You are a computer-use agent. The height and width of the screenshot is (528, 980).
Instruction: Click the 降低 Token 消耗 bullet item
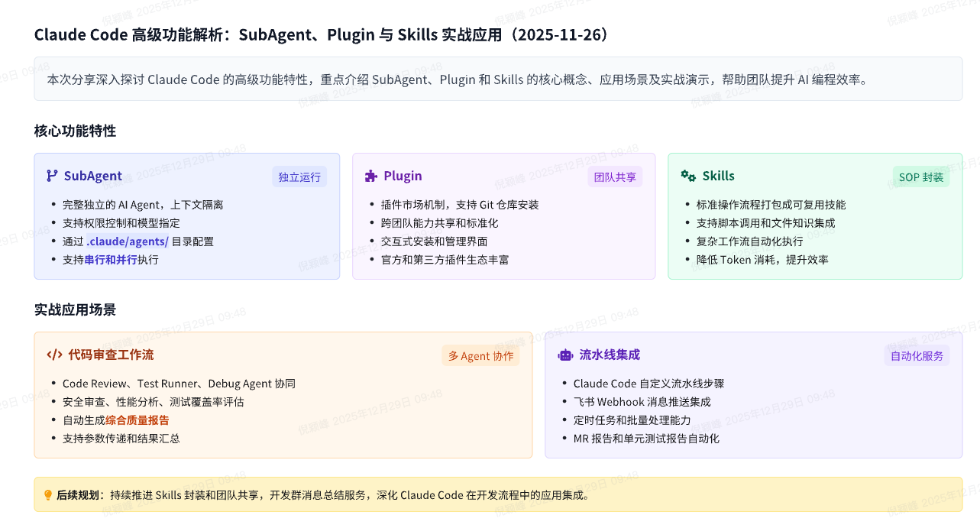coord(762,260)
